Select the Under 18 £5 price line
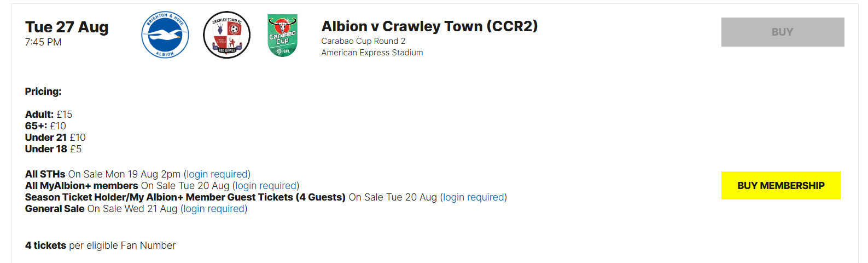The image size is (868, 263). 53,149
